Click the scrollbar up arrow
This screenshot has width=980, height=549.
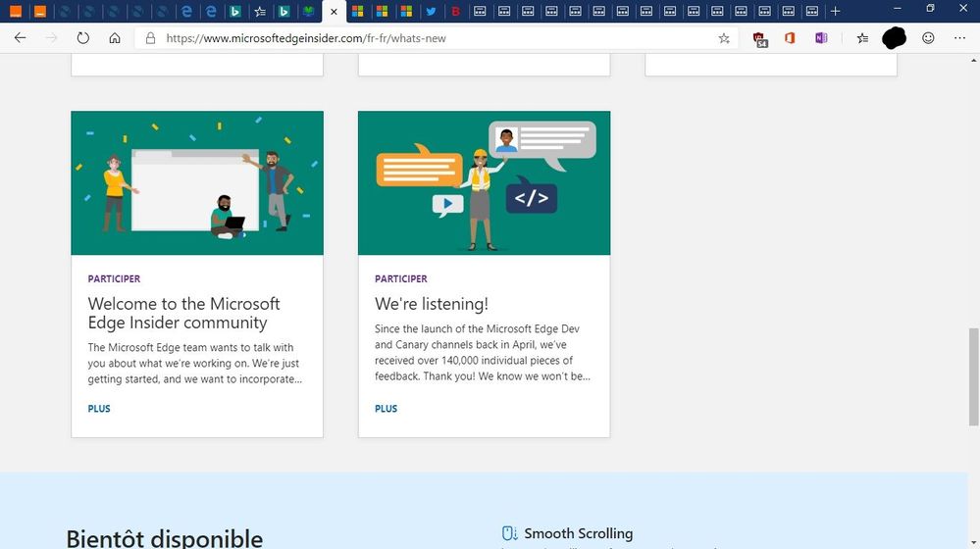click(974, 60)
